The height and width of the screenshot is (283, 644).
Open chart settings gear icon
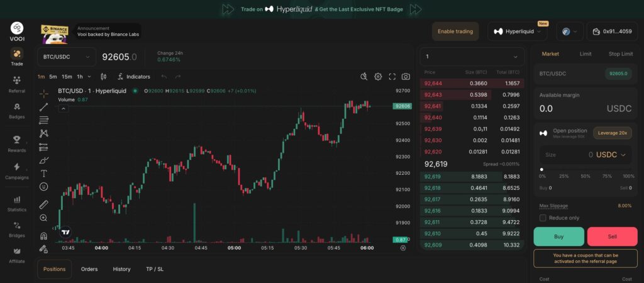[x=378, y=77]
